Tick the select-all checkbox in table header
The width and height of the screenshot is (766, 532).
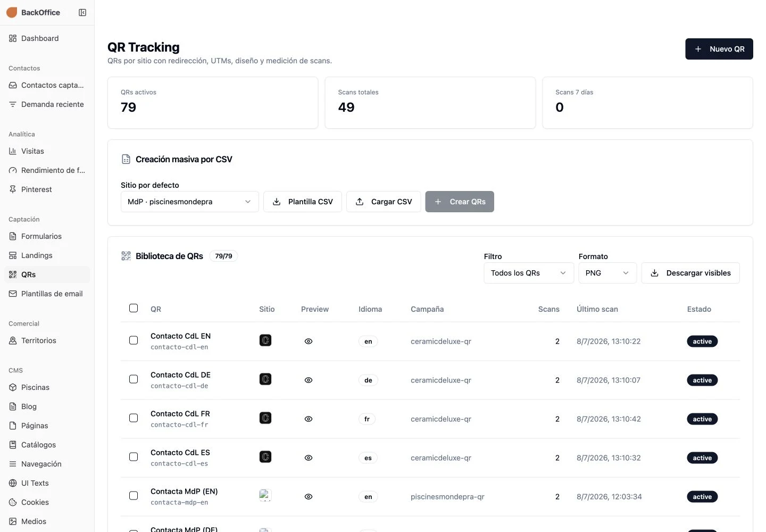coord(134,308)
